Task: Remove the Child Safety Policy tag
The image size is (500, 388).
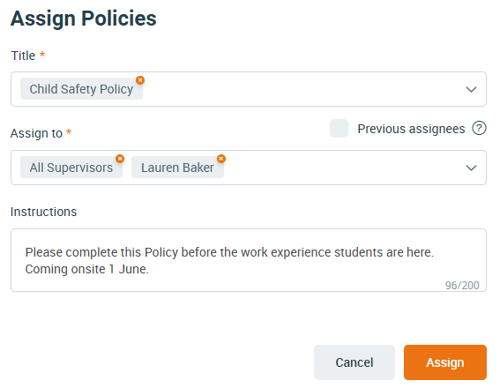Action: [140, 80]
